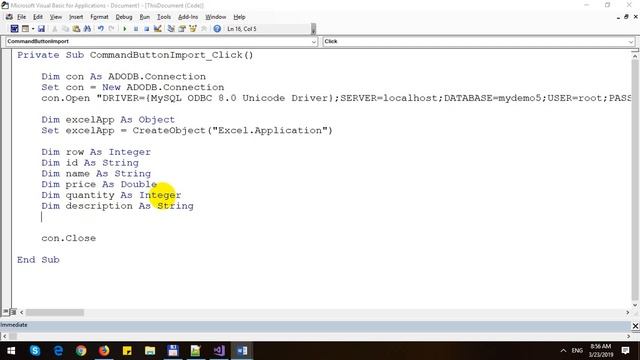Open the Properties Window toolbar icon

click(182, 29)
